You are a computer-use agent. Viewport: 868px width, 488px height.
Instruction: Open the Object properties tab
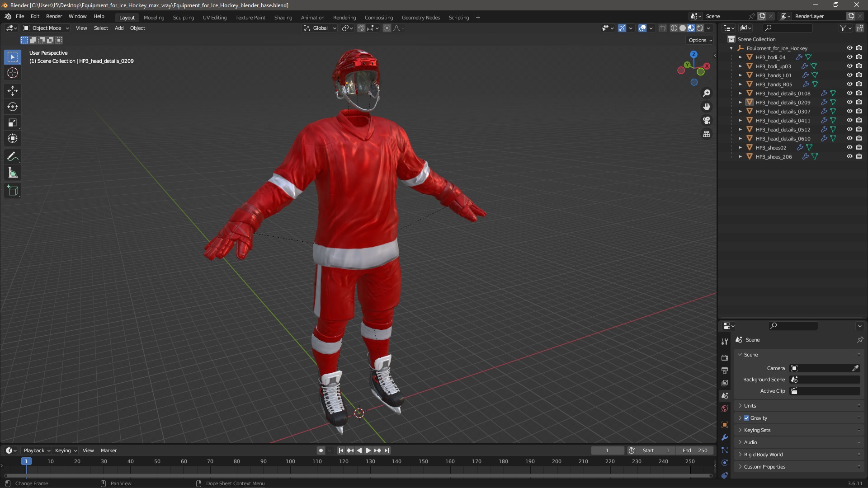(725, 425)
